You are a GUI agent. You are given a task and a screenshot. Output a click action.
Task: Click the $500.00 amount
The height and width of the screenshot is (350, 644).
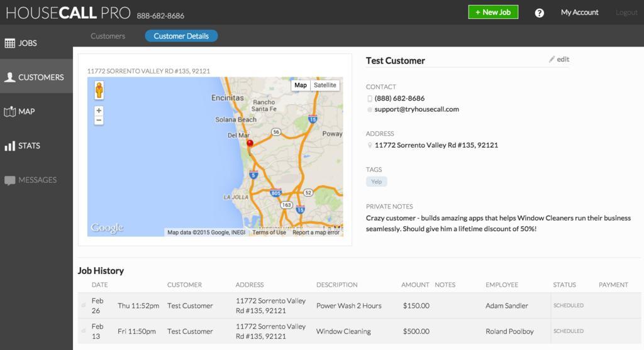point(416,331)
